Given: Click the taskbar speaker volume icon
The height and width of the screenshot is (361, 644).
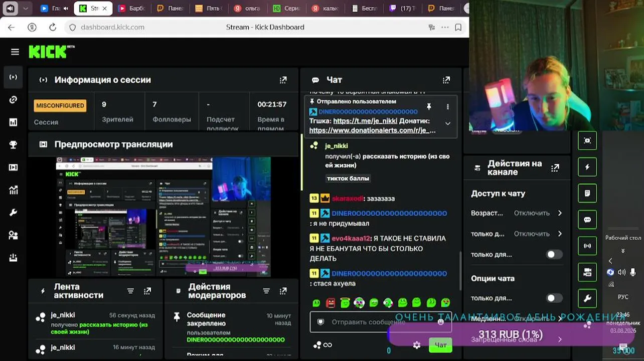Looking at the screenshot, I should point(622,272).
